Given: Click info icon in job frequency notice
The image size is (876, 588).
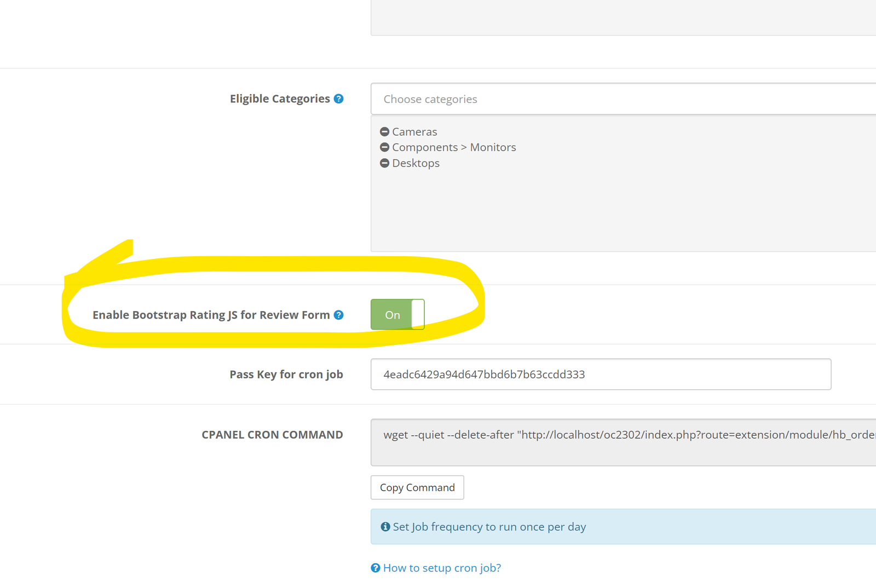Looking at the screenshot, I should 385,527.
